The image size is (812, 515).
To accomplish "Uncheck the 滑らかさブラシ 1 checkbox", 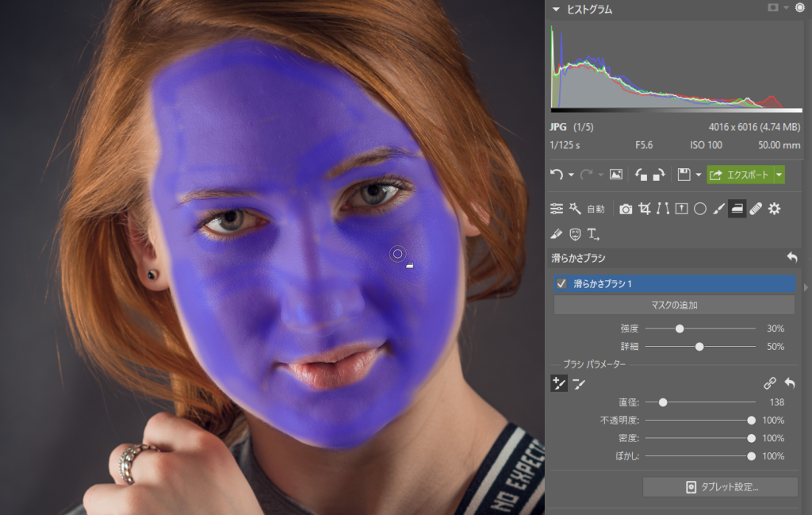I will point(561,283).
